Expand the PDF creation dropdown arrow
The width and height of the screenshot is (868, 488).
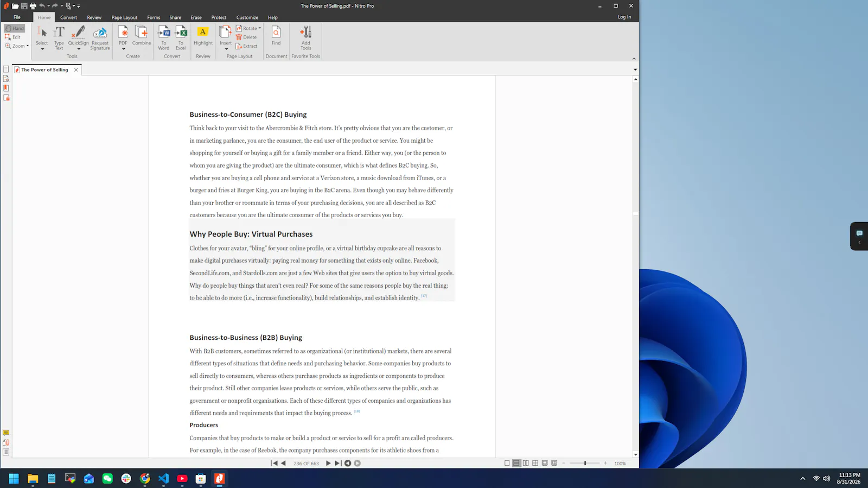click(123, 49)
